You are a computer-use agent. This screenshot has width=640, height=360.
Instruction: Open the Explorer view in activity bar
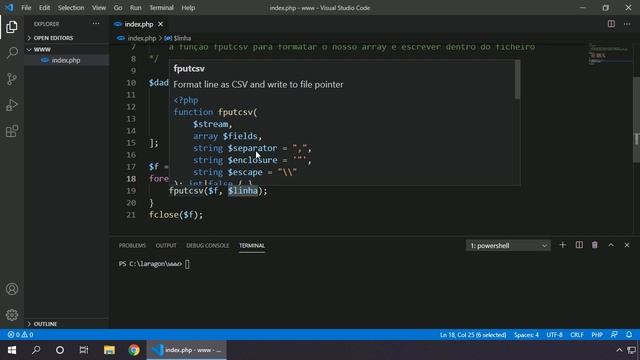coord(12,27)
